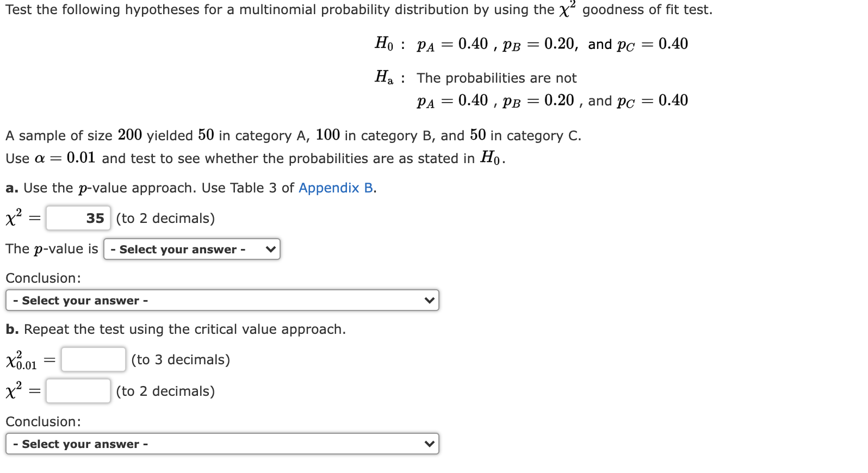868x473 pixels.
Task: Select the chi-square answer box showing 35
Action: click(78, 218)
